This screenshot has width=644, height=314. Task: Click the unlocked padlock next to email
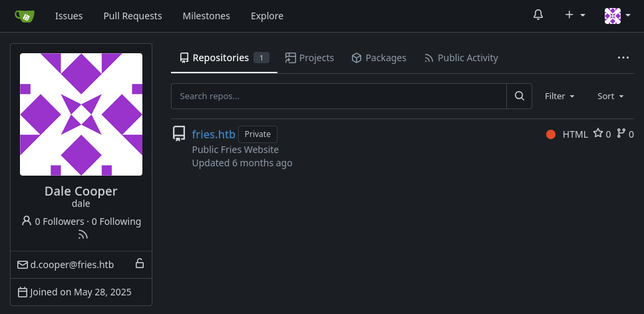click(x=140, y=263)
